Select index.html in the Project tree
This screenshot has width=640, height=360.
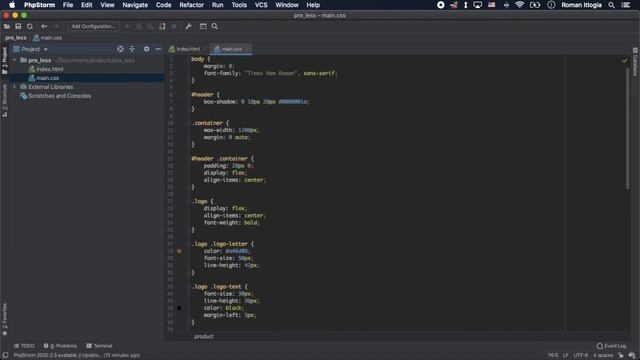pos(49,69)
